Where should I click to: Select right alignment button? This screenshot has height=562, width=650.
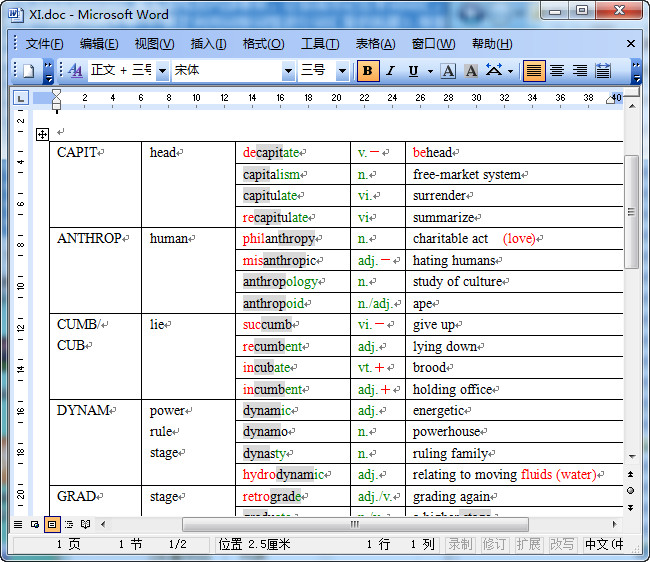click(x=580, y=71)
